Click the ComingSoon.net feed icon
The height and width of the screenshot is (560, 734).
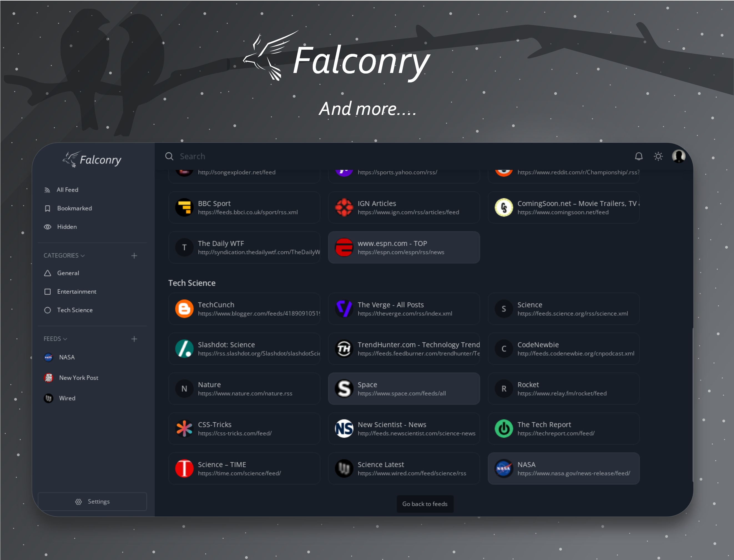504,207
